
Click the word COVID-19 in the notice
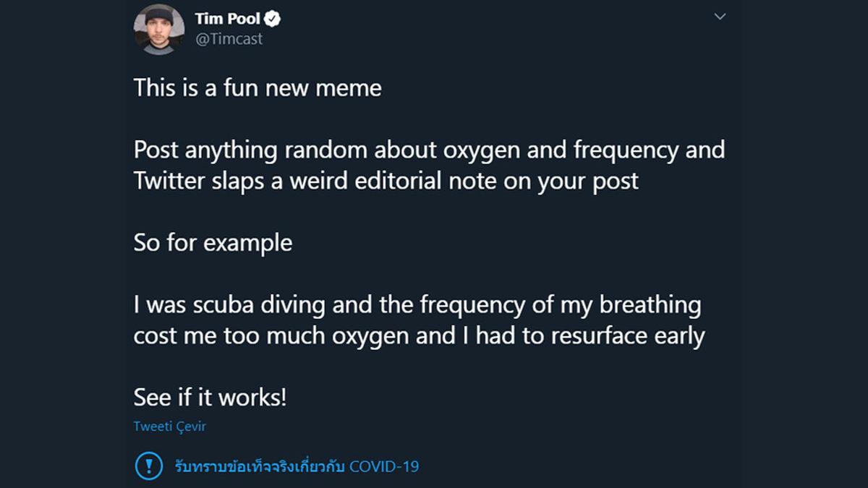pos(384,466)
